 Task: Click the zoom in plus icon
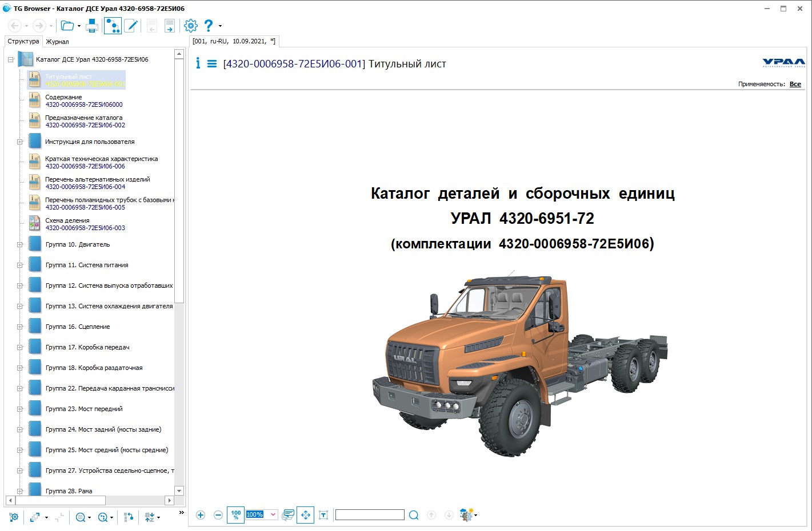pos(201,515)
